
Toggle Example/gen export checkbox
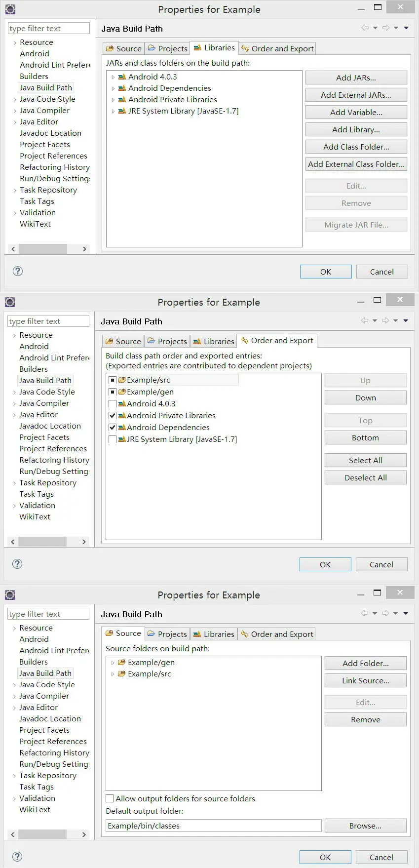click(113, 392)
